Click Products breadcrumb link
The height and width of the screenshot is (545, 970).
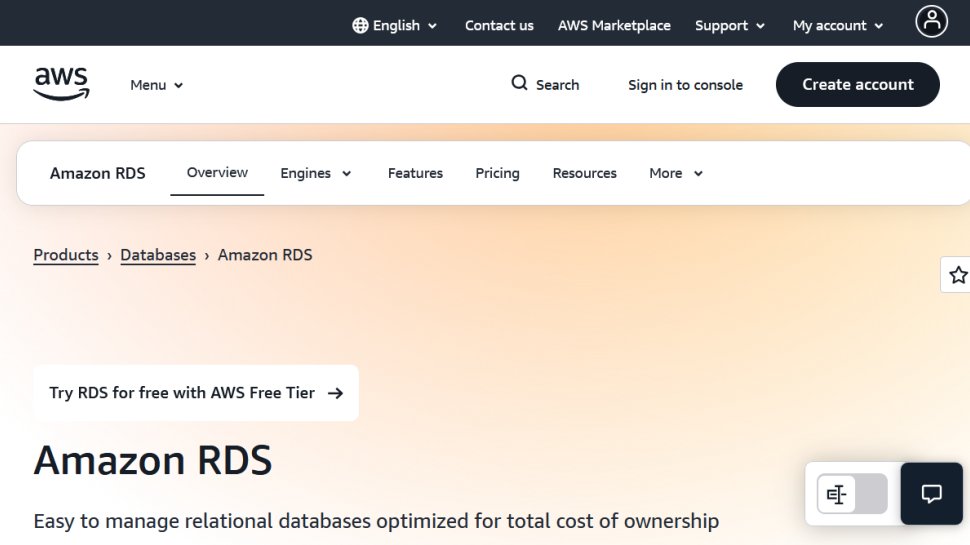pyautogui.click(x=66, y=255)
